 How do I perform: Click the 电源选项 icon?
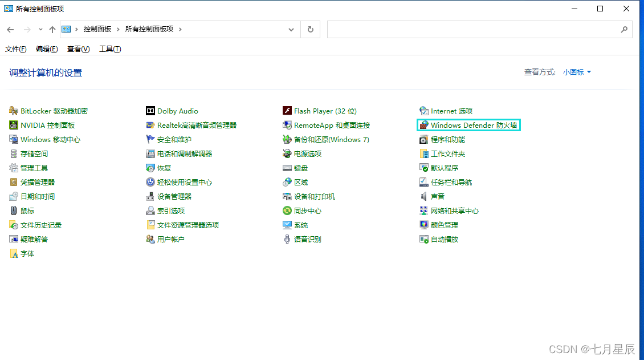[287, 153]
